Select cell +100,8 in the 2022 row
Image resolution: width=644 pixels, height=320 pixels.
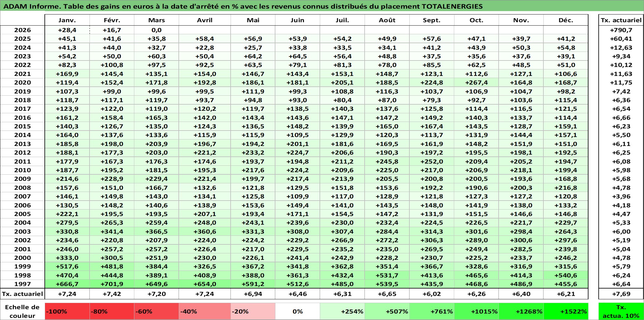pyautogui.click(x=112, y=65)
